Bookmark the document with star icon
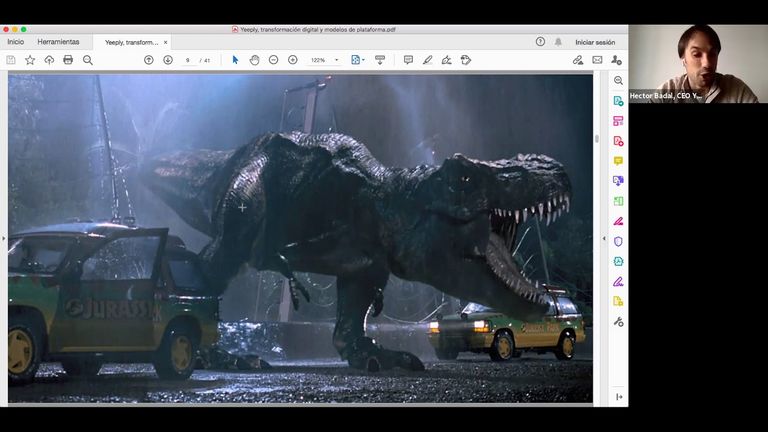 pos(30,60)
